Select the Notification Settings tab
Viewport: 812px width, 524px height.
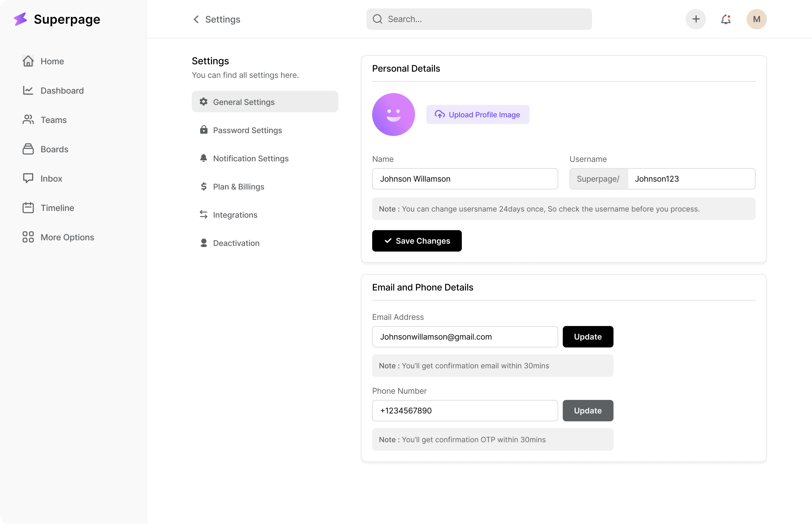click(250, 158)
